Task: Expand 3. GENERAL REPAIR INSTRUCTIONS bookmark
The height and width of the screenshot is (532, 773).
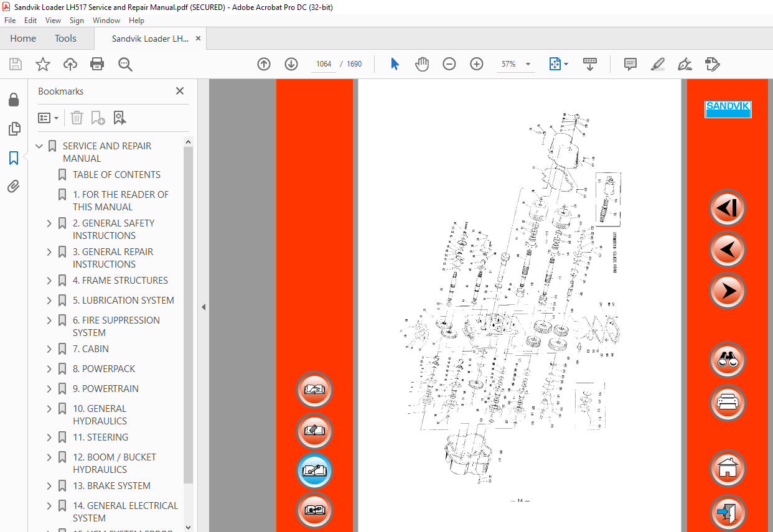Action: [50, 252]
